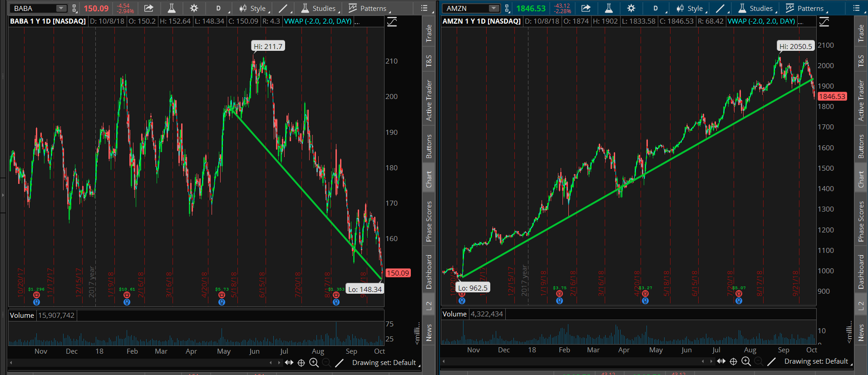Click the Lo: 962.5 bubble on AMZN chart
The image size is (868, 375).
point(473,288)
